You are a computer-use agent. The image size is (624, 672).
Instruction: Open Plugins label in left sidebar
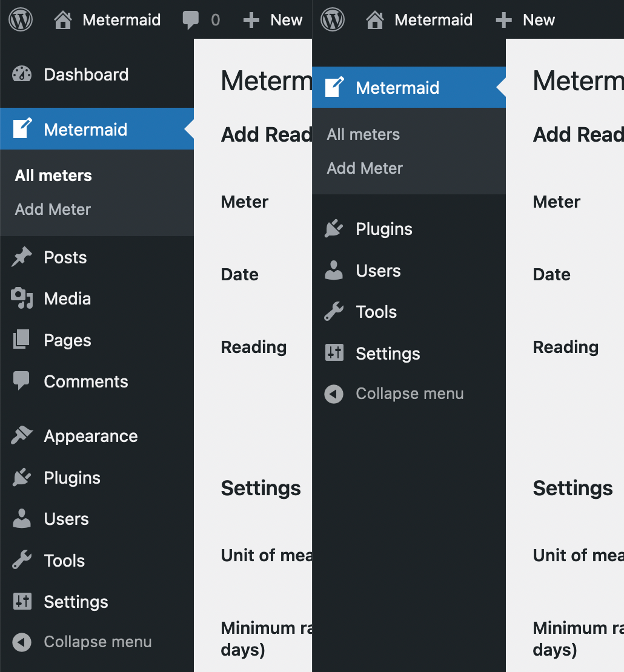coord(72,478)
